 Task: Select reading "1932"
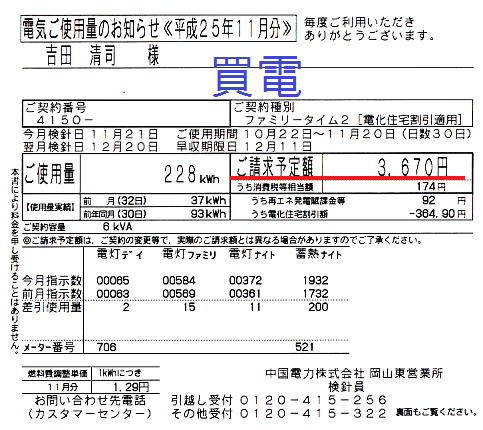[x=316, y=280]
